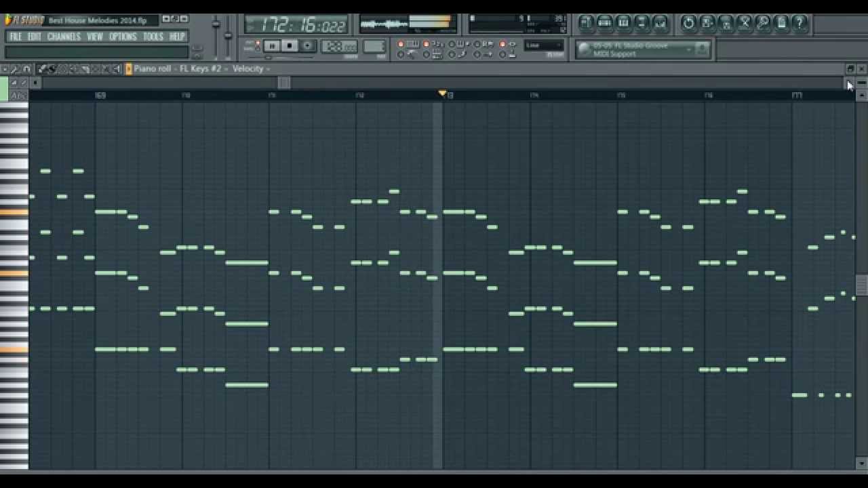Open the FILE menu
The height and width of the screenshot is (488, 868).
16,37
